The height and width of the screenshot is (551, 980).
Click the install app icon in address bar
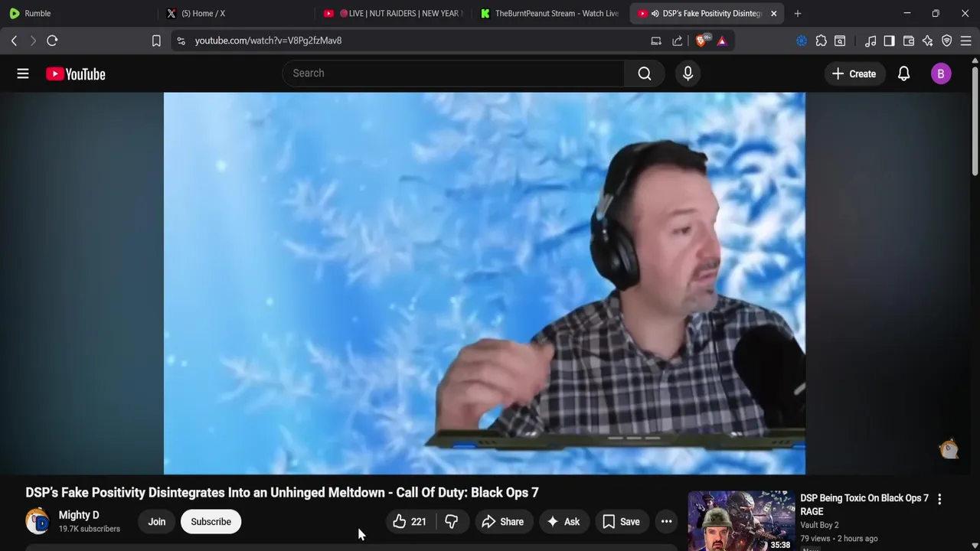coord(656,41)
